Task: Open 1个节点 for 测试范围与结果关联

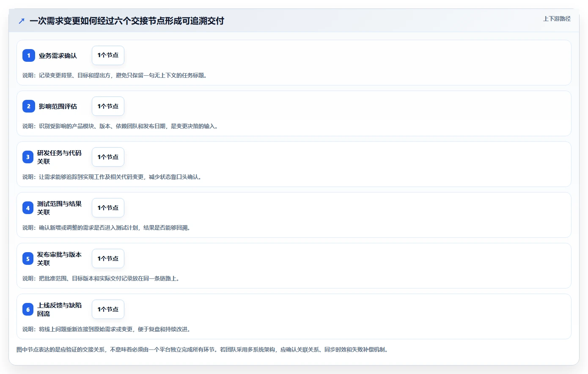Action: coord(108,208)
